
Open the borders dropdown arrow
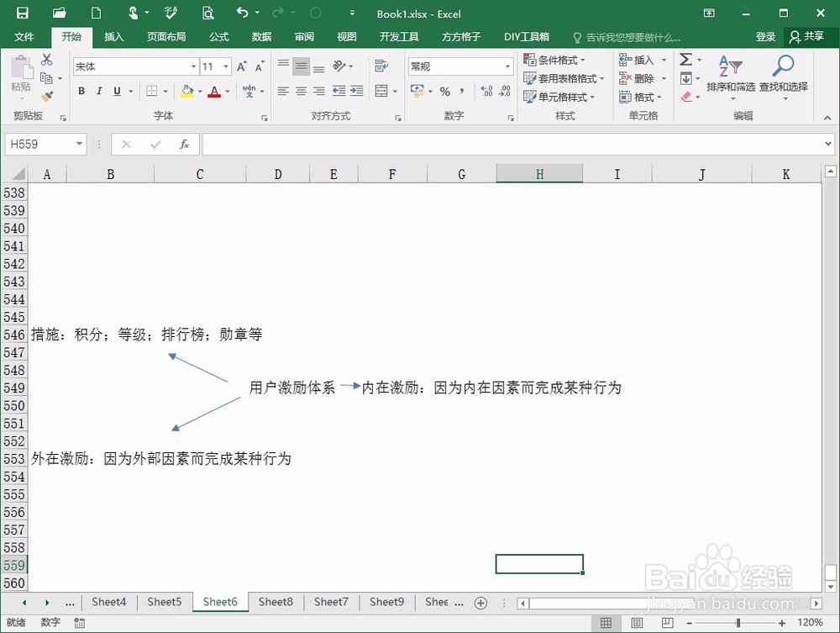coord(165,91)
